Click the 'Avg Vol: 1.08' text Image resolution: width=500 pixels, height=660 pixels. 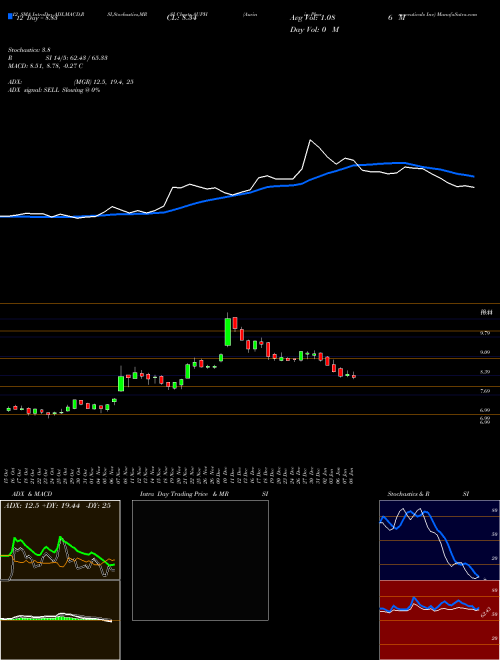[x=312, y=18]
